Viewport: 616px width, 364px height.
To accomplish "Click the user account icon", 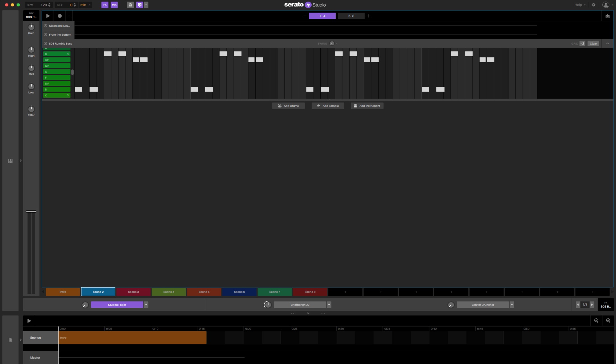I will point(605,5).
